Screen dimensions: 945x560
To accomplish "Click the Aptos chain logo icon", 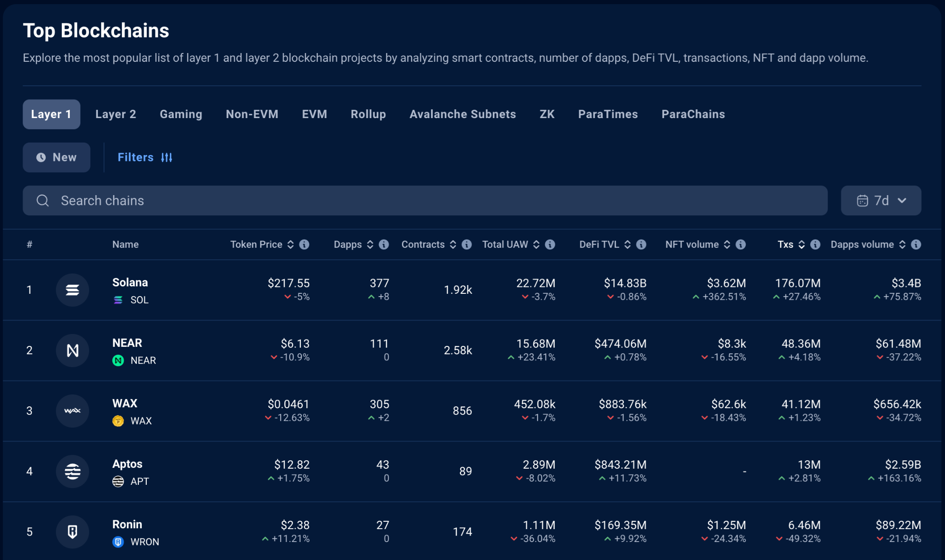I will point(72,471).
